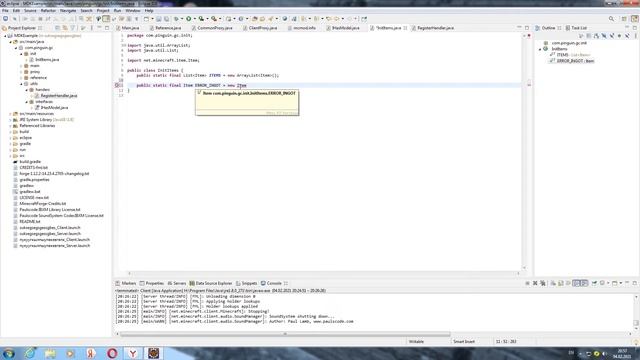
Task: Collapse the src/main/java folder
Action: 11,42
